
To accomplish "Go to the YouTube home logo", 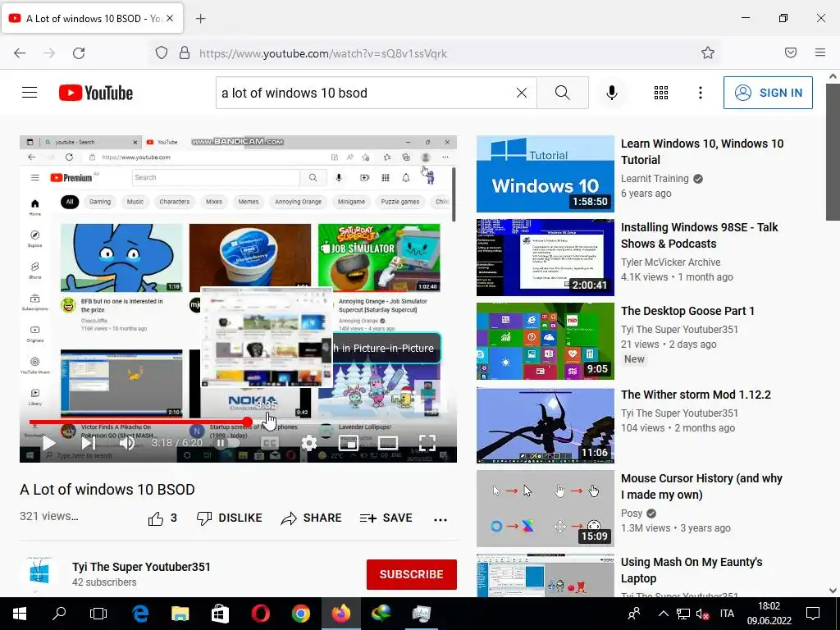I will click(x=96, y=93).
